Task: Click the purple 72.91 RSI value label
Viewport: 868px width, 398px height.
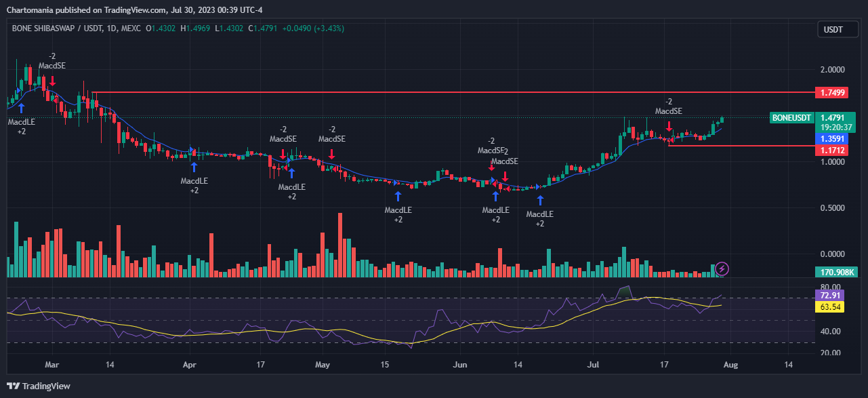Action: click(832, 296)
